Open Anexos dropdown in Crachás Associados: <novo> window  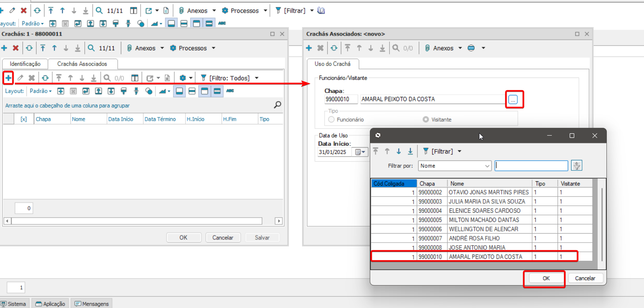[x=460, y=48]
